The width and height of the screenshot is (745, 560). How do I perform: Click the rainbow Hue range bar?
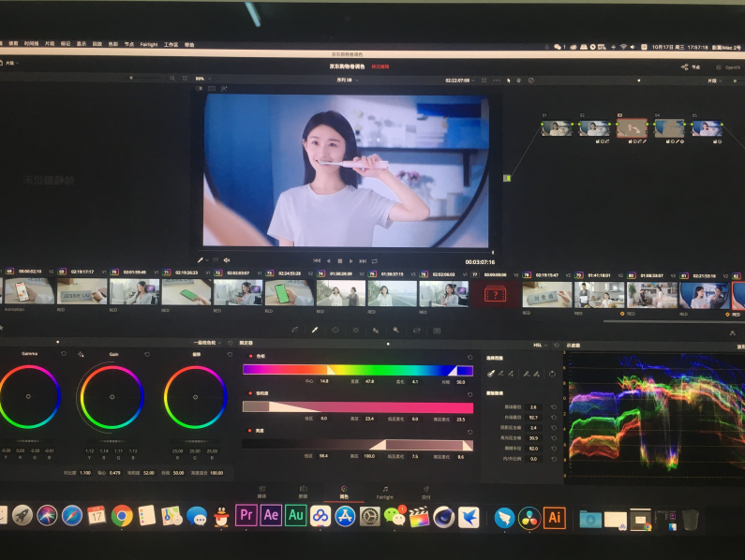pyautogui.click(x=358, y=370)
